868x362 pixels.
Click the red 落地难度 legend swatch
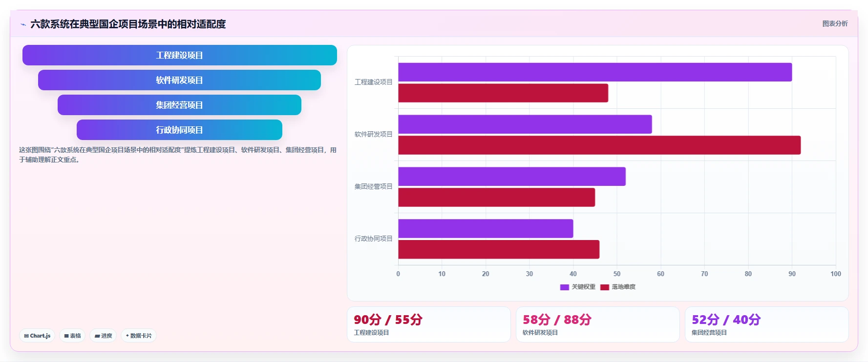(605, 287)
